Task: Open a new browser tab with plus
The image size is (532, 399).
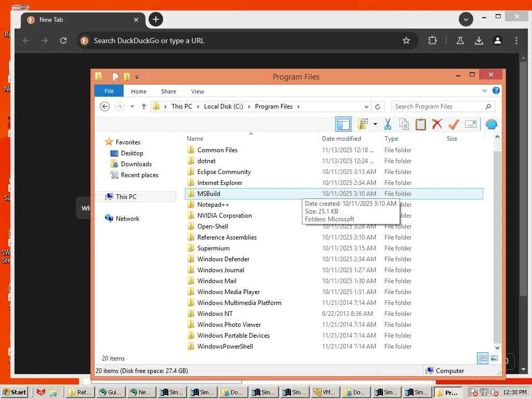Action: point(156,19)
